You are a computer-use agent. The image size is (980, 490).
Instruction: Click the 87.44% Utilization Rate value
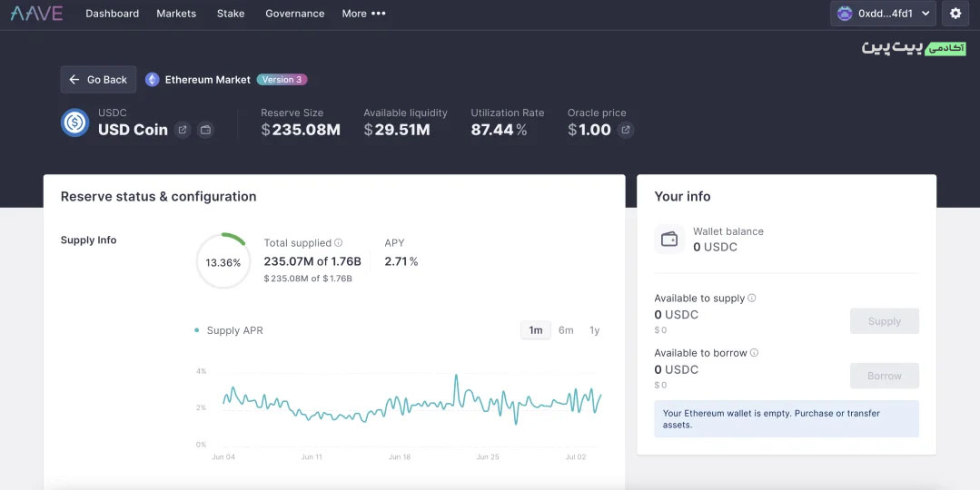pos(499,130)
